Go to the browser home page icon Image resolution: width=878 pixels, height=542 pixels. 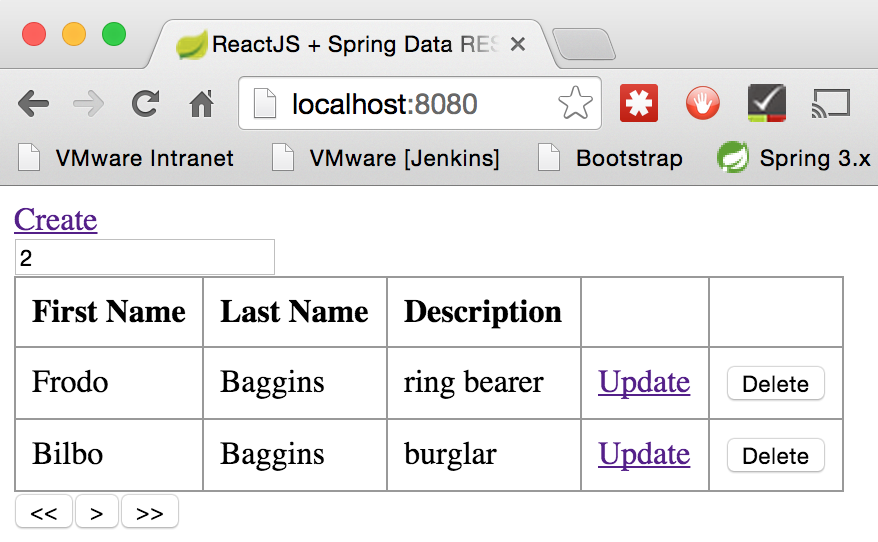point(201,103)
